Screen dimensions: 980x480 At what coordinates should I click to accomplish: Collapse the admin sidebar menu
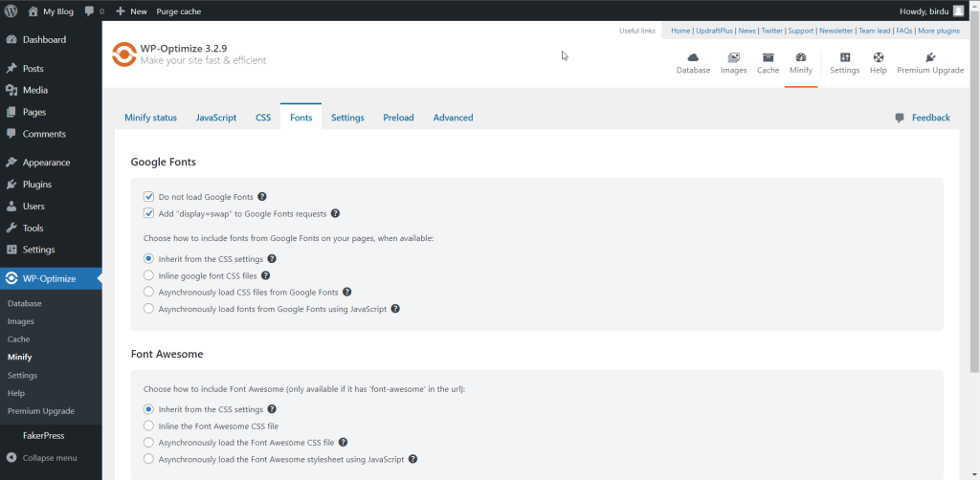(x=41, y=457)
